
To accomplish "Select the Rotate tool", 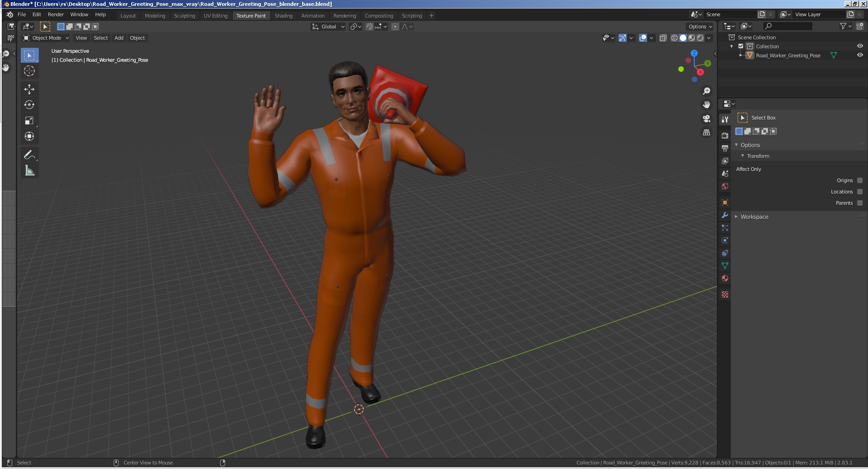I will (x=29, y=105).
